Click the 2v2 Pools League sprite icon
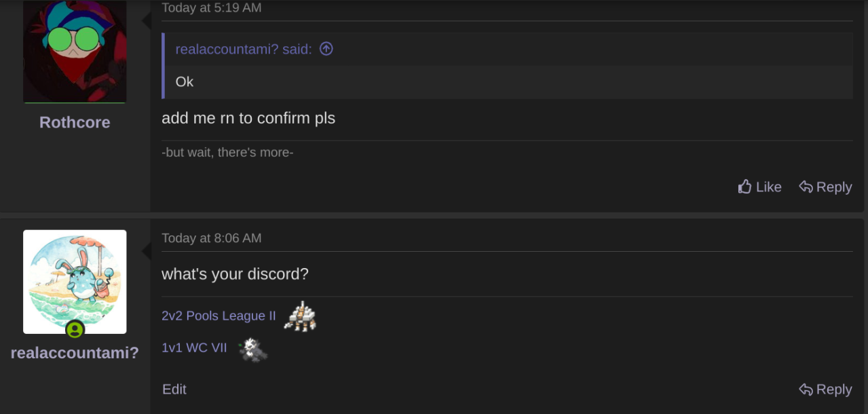The height and width of the screenshot is (414, 868). [300, 316]
